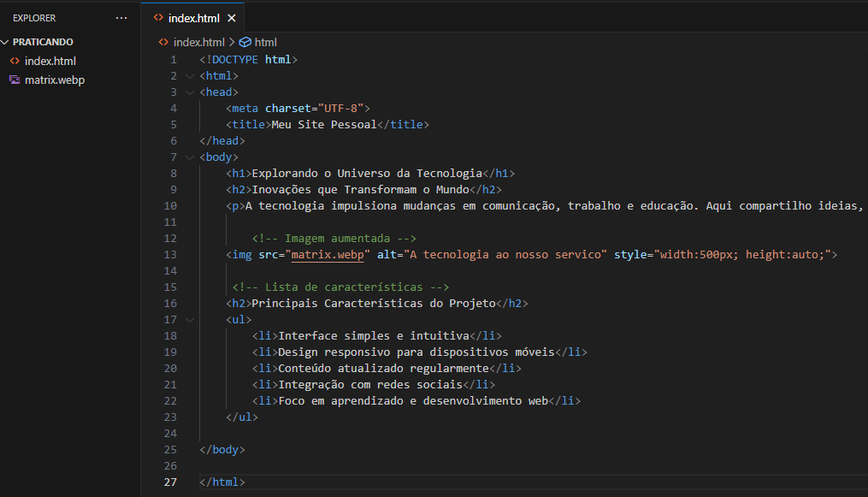Click the title text "Meu Site Pessoal"
The image size is (868, 497).
[324, 125]
